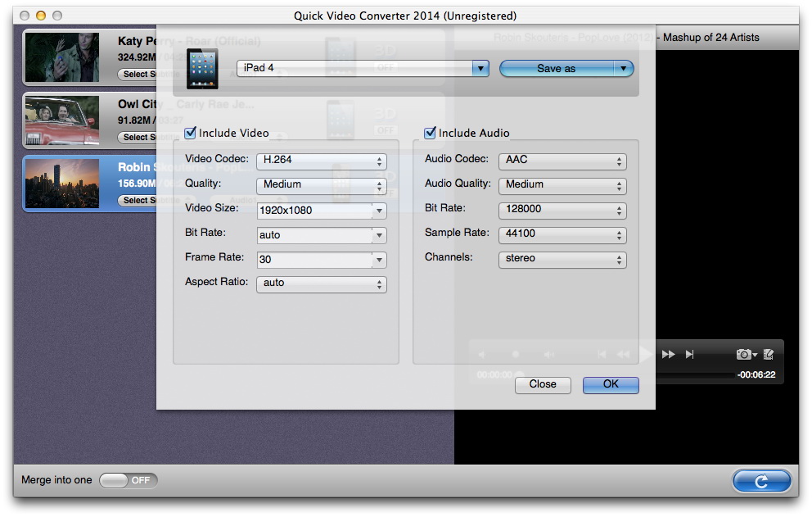Start conversion with the blue refresh button

pyautogui.click(x=761, y=481)
